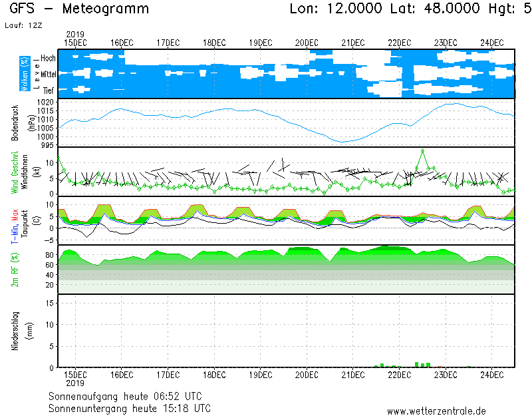Click the "T-Min, Max" temperature label
Screen dimensions: 532x416
[x=15, y=226]
